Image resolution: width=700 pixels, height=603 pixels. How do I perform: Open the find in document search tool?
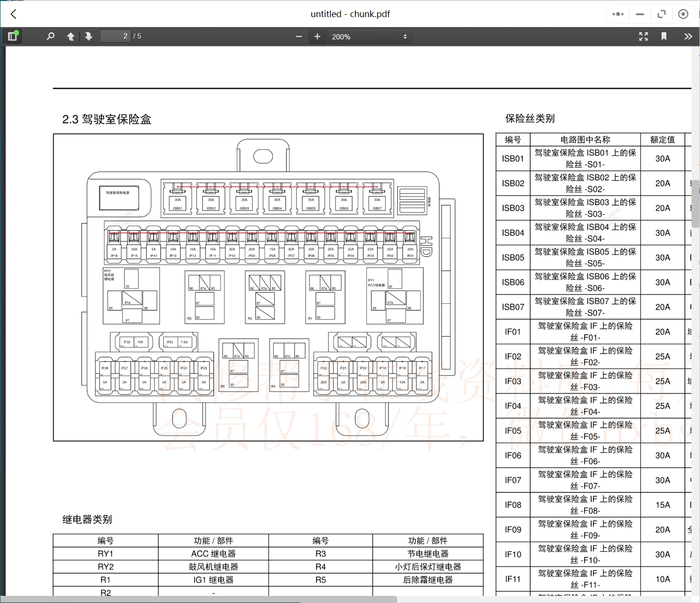[x=50, y=36]
